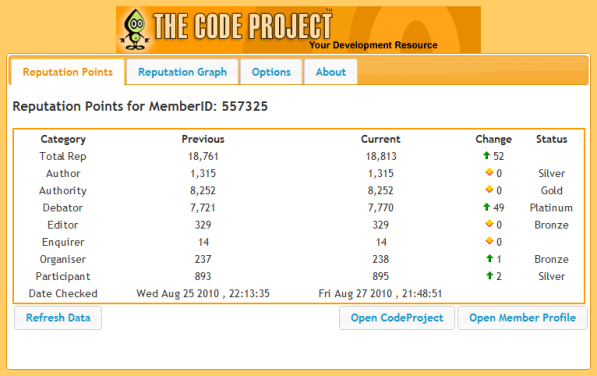The width and height of the screenshot is (597, 376).
Task: Click the green up arrow in Debator row
Action: pos(486,207)
